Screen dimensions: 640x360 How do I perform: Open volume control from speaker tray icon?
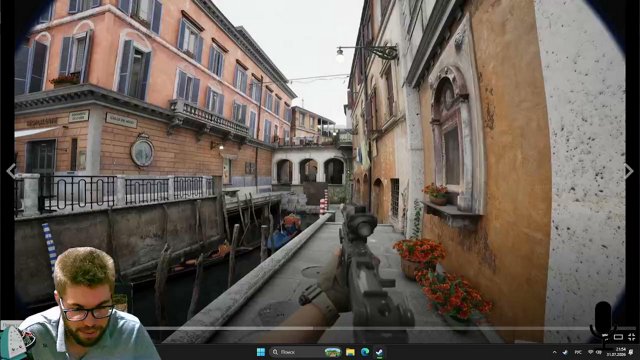(599, 352)
